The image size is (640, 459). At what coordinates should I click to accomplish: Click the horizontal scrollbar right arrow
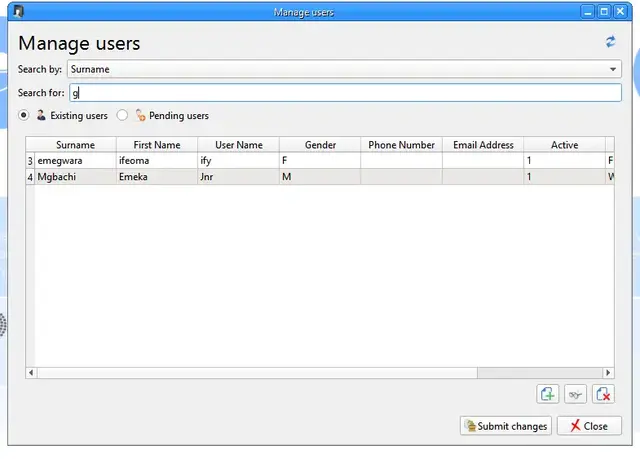click(608, 373)
